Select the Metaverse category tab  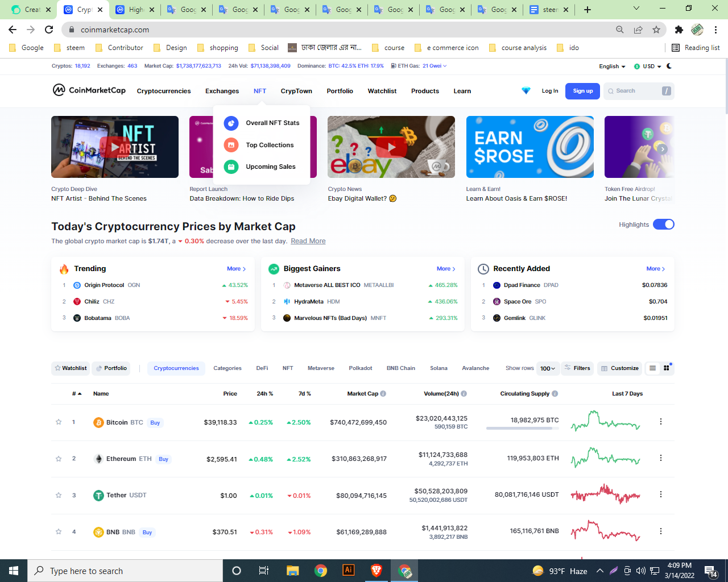(x=321, y=368)
